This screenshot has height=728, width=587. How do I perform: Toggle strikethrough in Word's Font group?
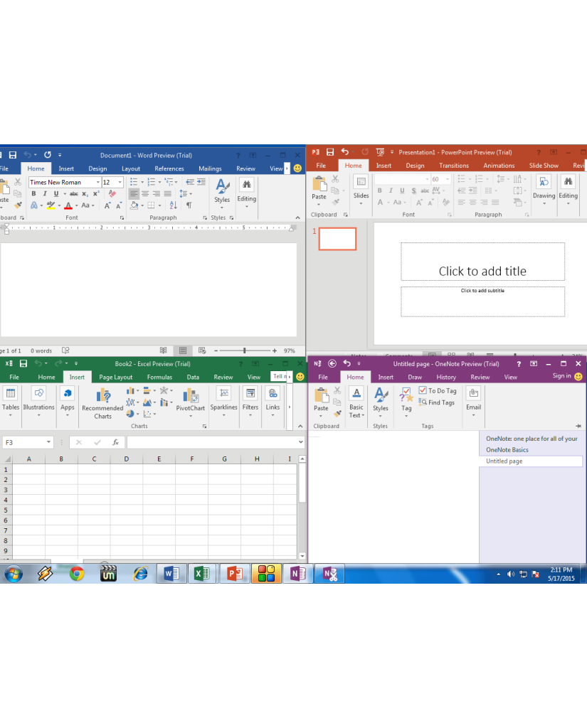[74, 193]
